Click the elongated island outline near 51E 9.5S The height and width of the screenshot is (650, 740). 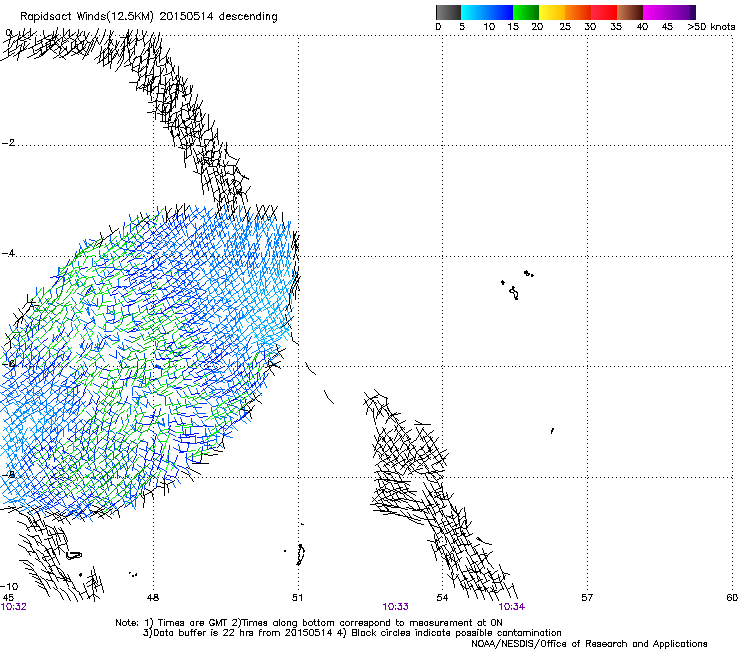click(x=300, y=554)
